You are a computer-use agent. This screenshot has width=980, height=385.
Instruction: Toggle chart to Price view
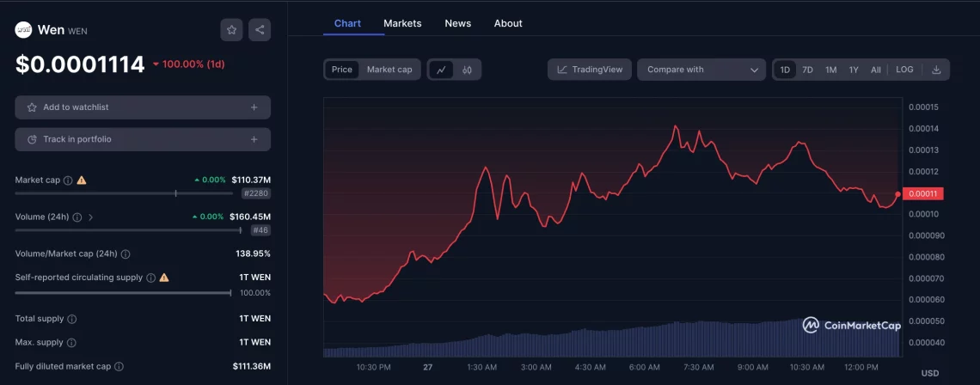(x=342, y=70)
